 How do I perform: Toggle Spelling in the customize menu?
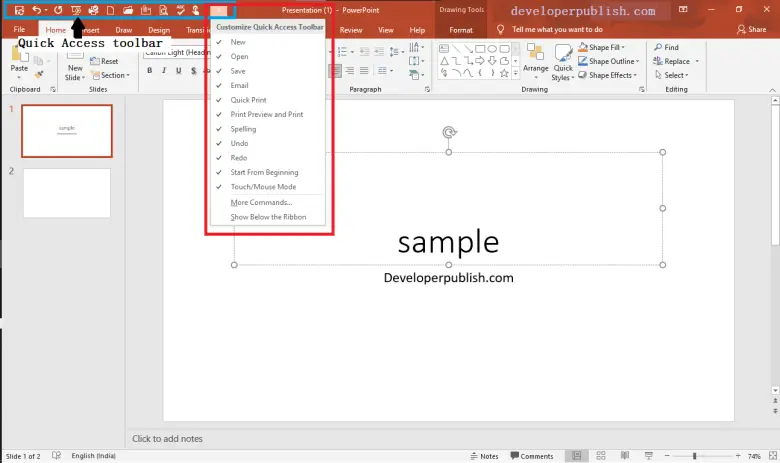[268, 129]
